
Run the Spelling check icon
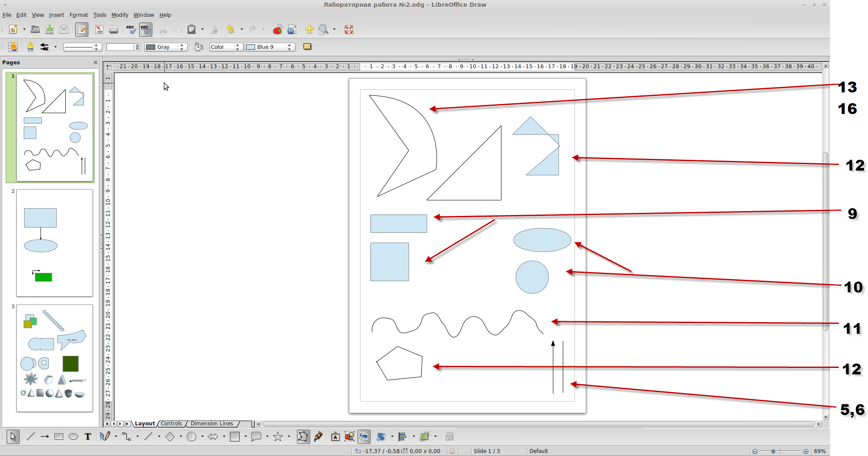pyautogui.click(x=131, y=29)
